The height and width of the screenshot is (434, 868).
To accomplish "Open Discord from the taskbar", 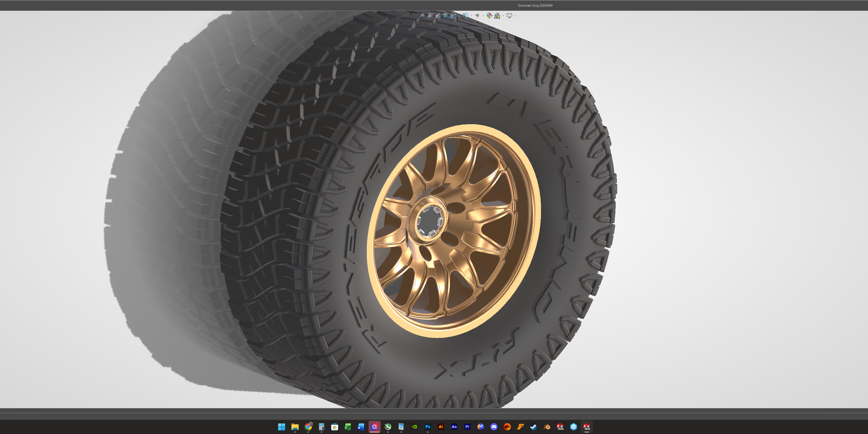I will coord(494,427).
